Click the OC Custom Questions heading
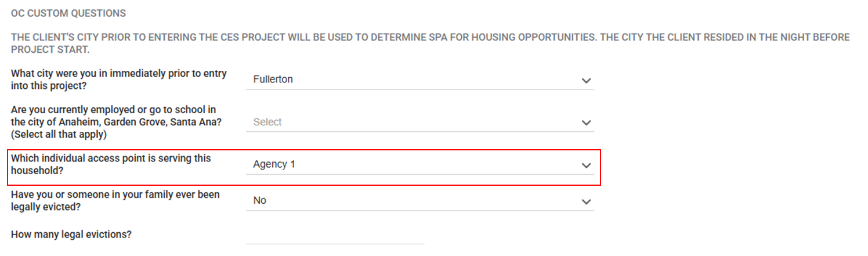Screen dimensions: 868x256 point(68,13)
